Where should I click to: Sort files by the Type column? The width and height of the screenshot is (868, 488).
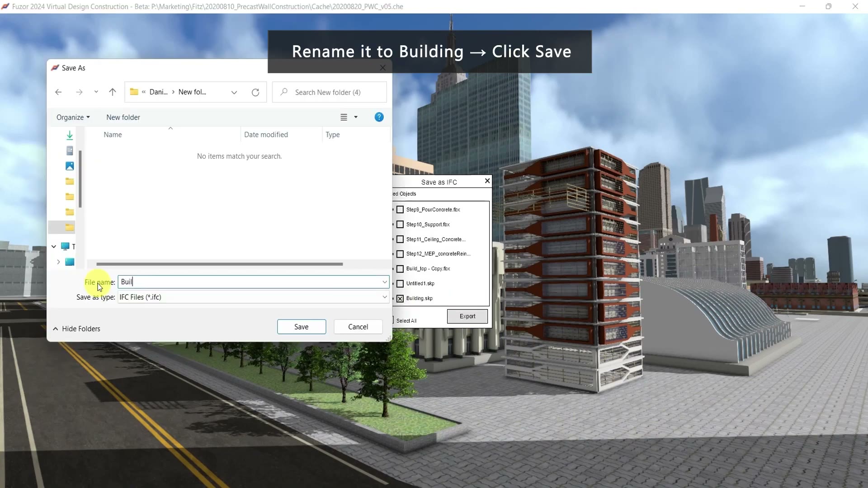[333, 135]
